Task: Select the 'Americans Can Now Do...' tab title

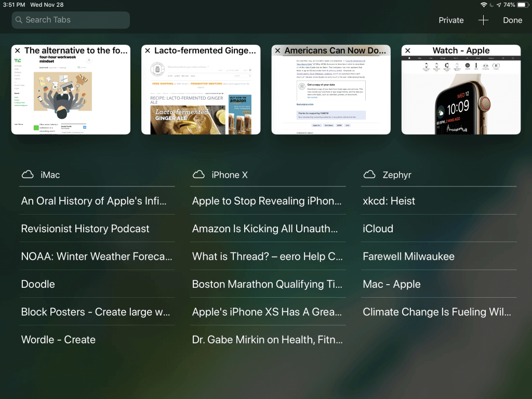Action: point(335,50)
